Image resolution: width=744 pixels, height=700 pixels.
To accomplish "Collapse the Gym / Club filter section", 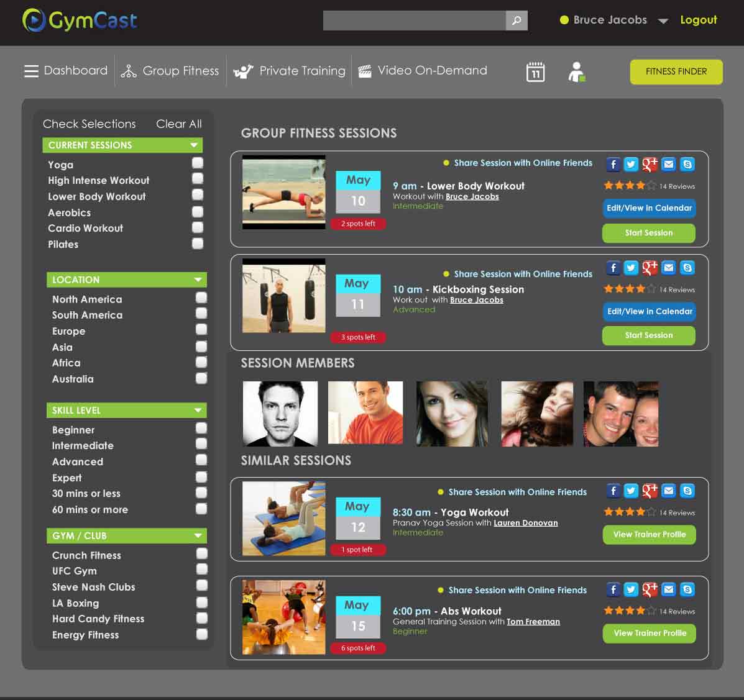I will [198, 536].
